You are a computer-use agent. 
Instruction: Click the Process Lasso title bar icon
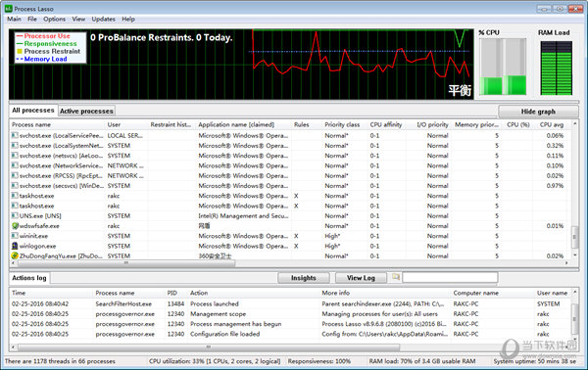(8, 8)
